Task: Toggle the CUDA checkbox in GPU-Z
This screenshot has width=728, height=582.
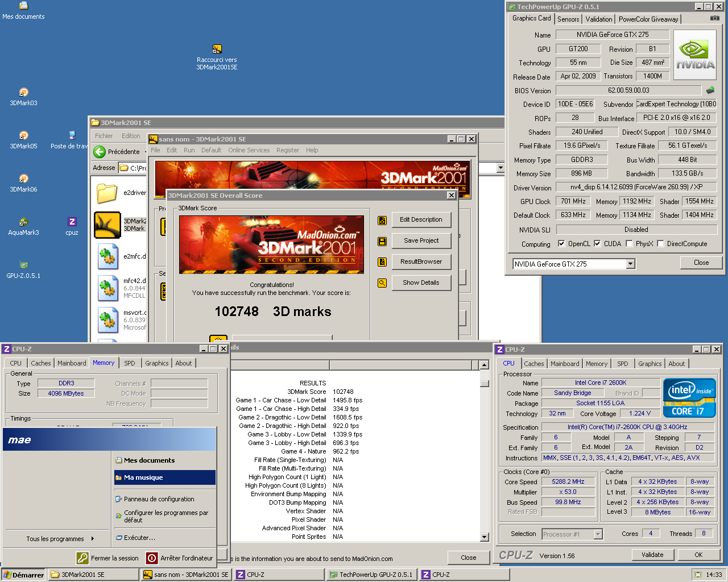Action: 597,244
